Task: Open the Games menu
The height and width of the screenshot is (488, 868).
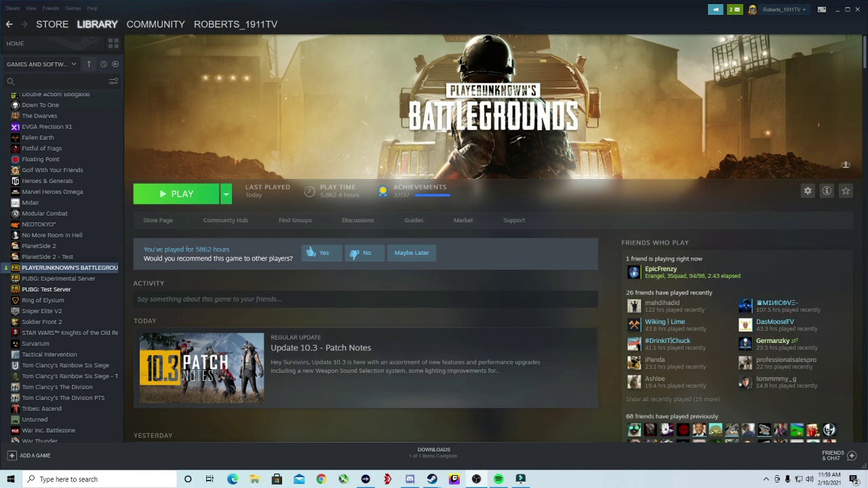Action: tap(73, 8)
